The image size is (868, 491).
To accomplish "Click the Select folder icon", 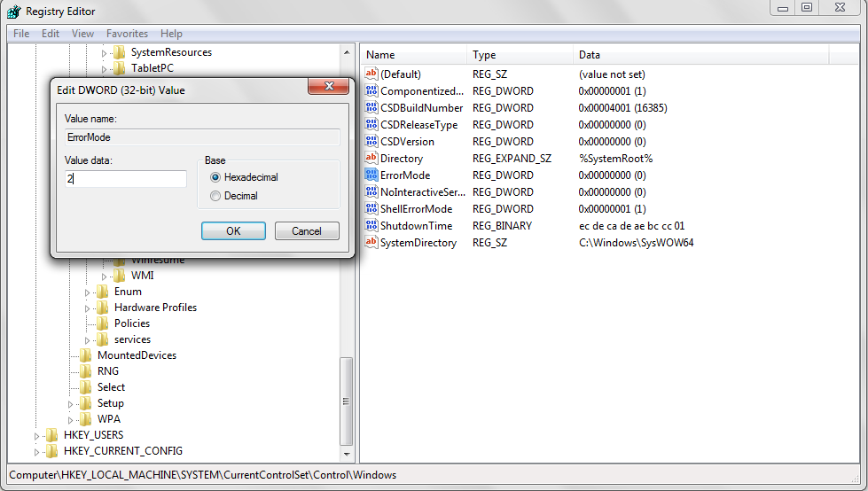I will (86, 387).
